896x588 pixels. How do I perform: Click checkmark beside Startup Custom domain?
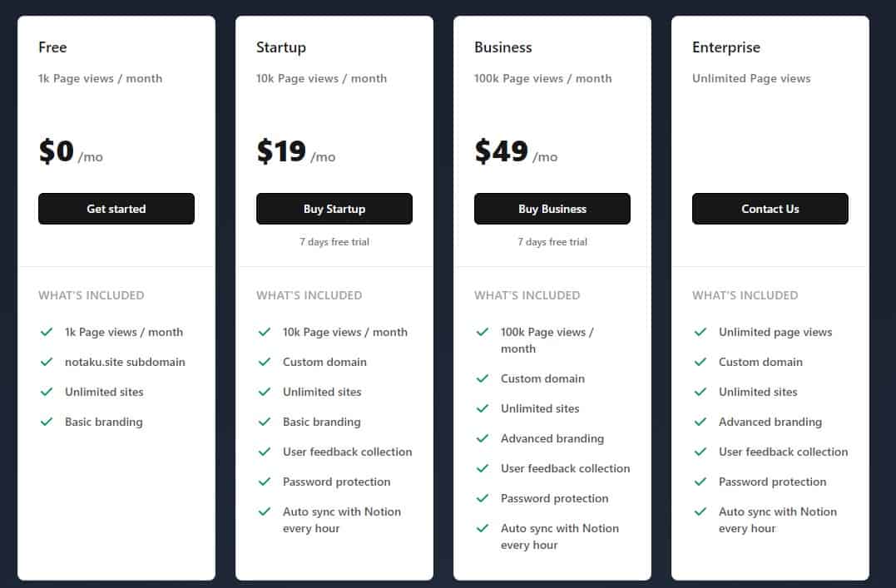(x=265, y=362)
